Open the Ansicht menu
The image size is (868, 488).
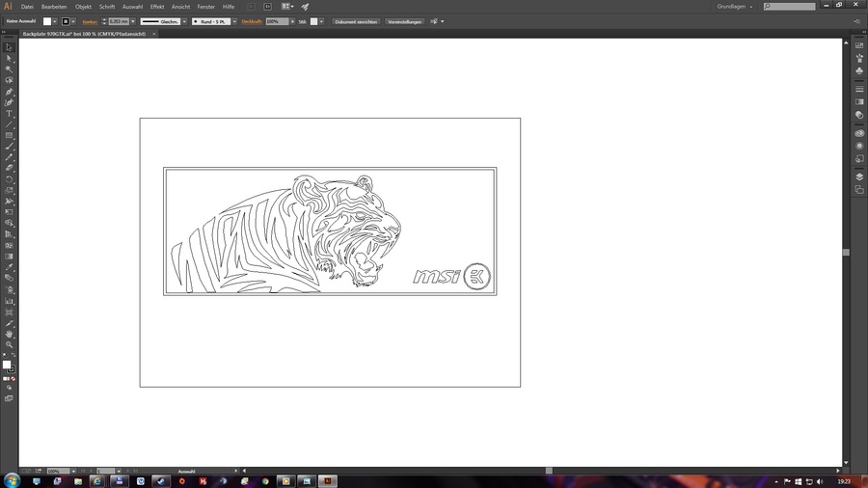(x=180, y=7)
